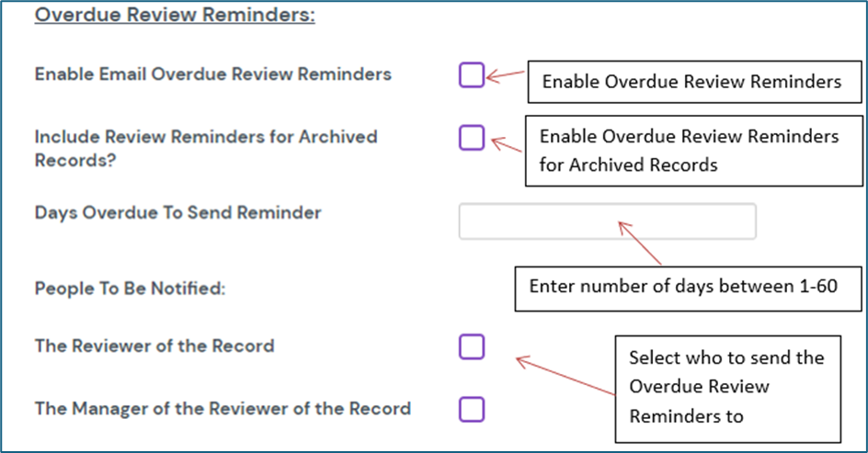Click the Overdue Review Reminders heading
The width and height of the screenshot is (868, 453).
click(x=175, y=17)
